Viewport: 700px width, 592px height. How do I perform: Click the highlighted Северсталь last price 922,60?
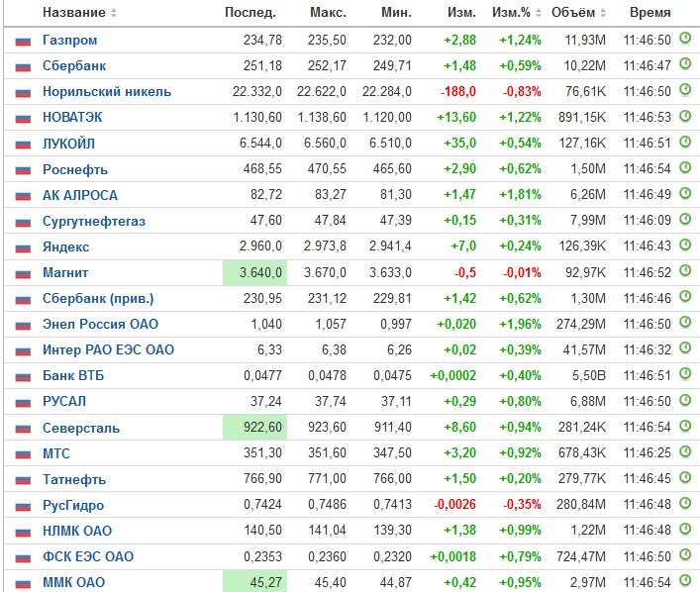[x=254, y=428]
